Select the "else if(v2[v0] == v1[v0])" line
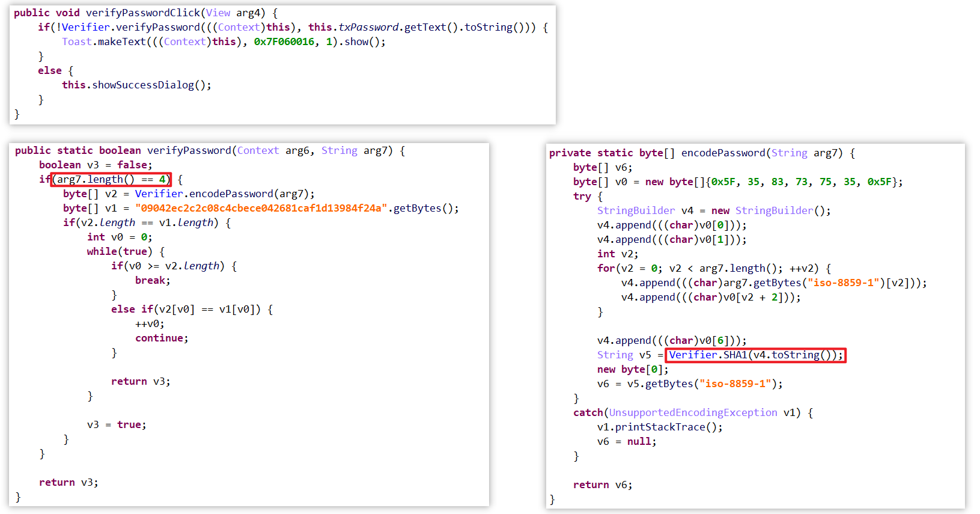Image resolution: width=980 pixels, height=514 pixels. tap(192, 309)
